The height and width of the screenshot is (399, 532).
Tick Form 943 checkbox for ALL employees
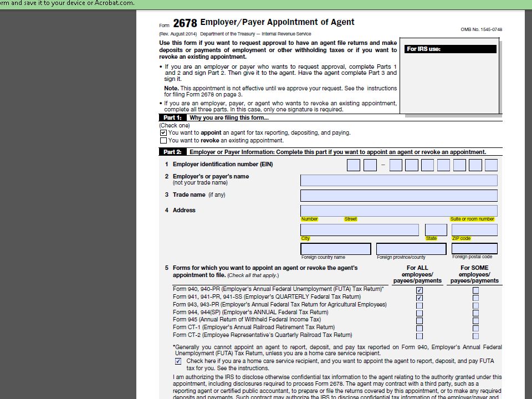click(420, 305)
